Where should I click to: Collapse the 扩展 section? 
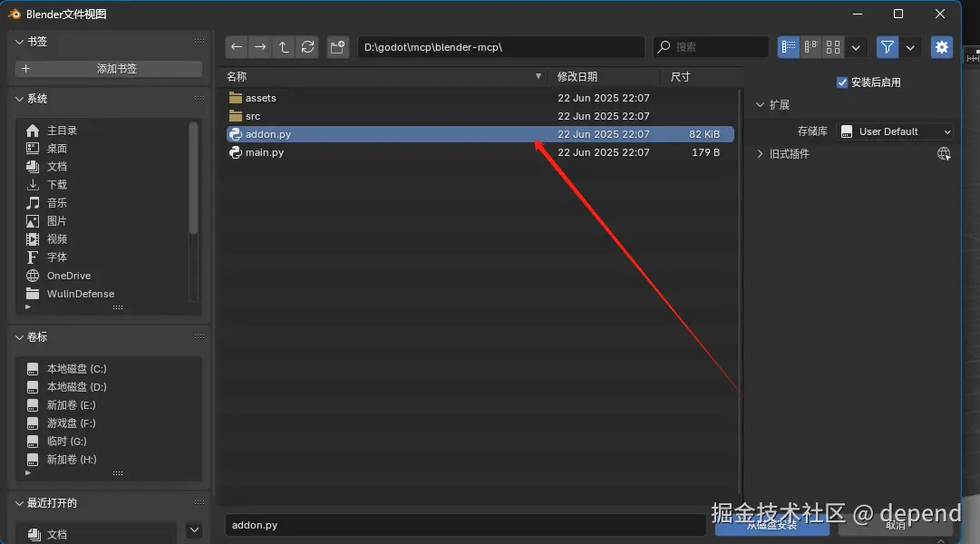point(760,104)
